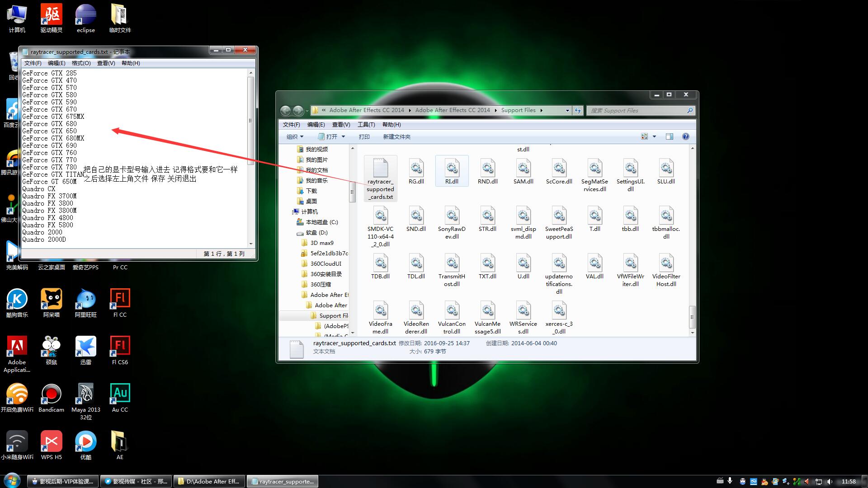The width and height of the screenshot is (868, 488).
Task: Expand the 组织 dropdown in explorer
Action: click(x=295, y=136)
